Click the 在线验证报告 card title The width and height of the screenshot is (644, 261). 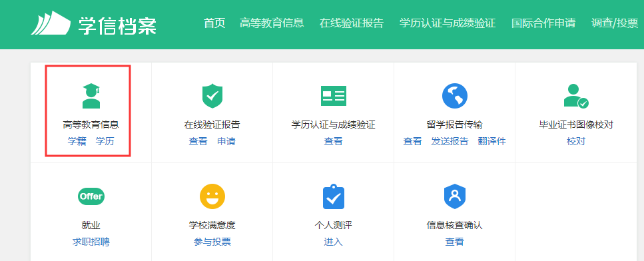(212, 125)
